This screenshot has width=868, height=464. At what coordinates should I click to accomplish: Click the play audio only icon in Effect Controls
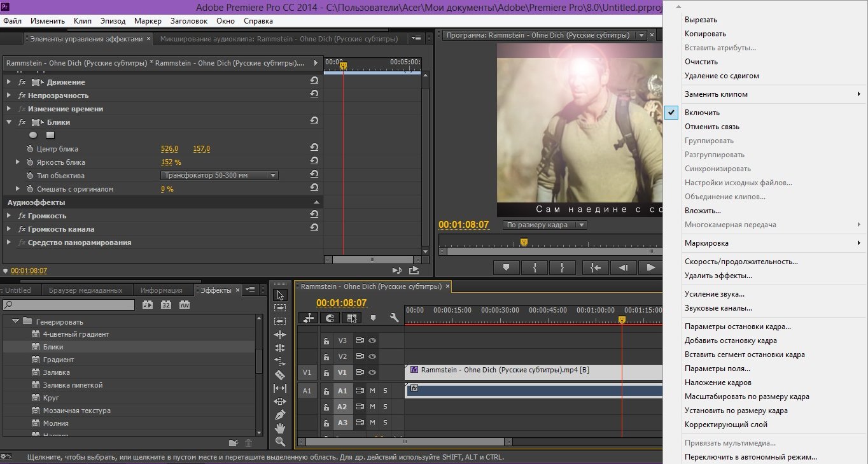click(397, 271)
